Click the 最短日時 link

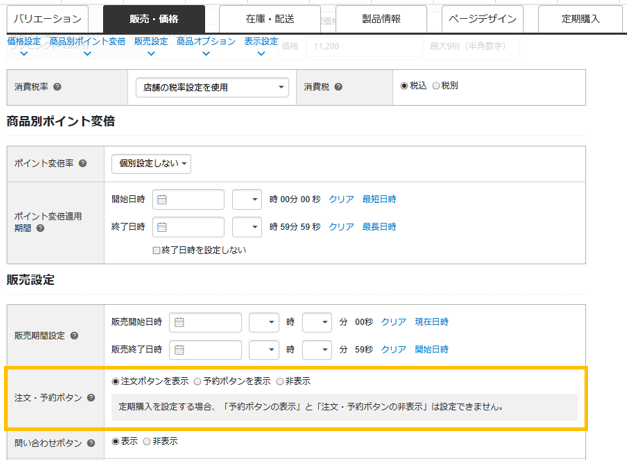click(x=379, y=199)
